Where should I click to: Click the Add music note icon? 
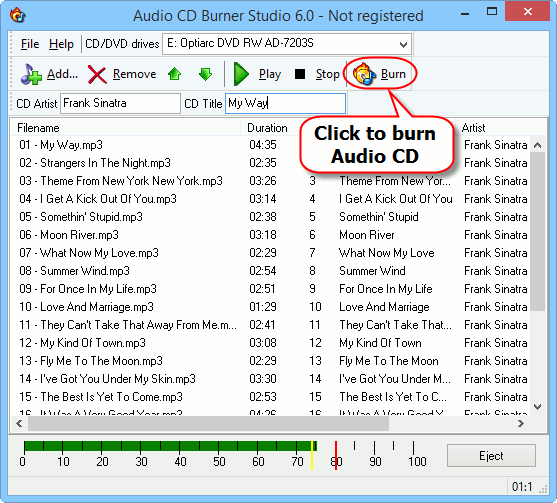click(x=31, y=74)
